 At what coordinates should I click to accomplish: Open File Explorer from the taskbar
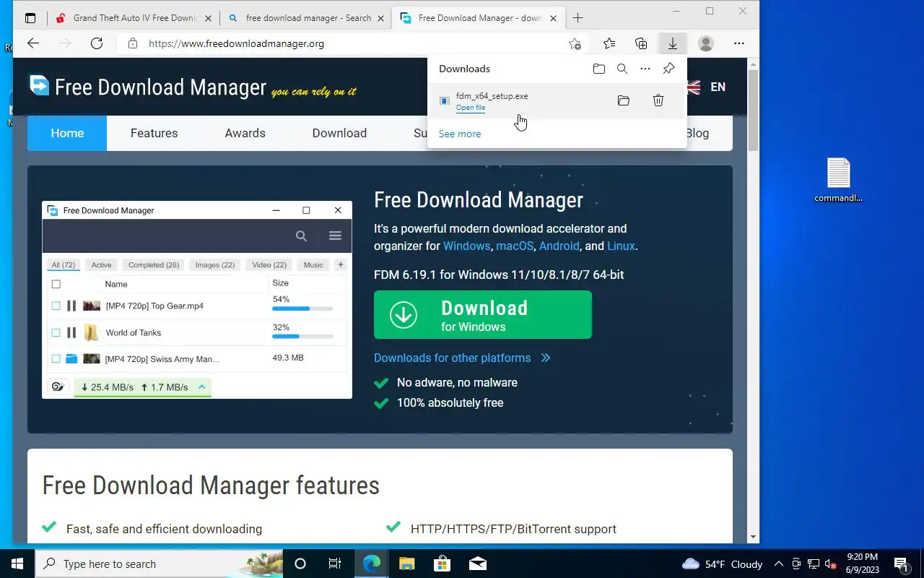click(407, 564)
